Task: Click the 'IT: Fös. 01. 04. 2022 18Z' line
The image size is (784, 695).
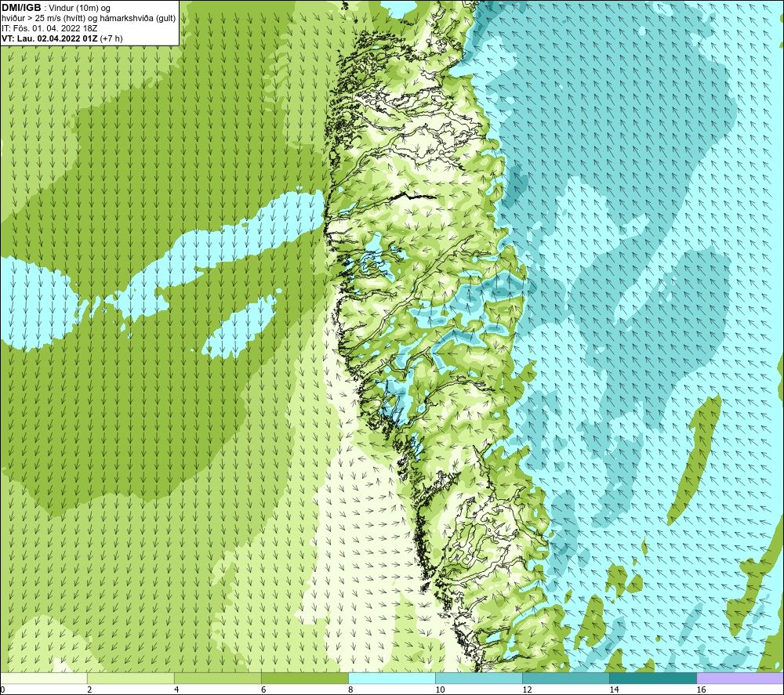Action: tap(49, 28)
